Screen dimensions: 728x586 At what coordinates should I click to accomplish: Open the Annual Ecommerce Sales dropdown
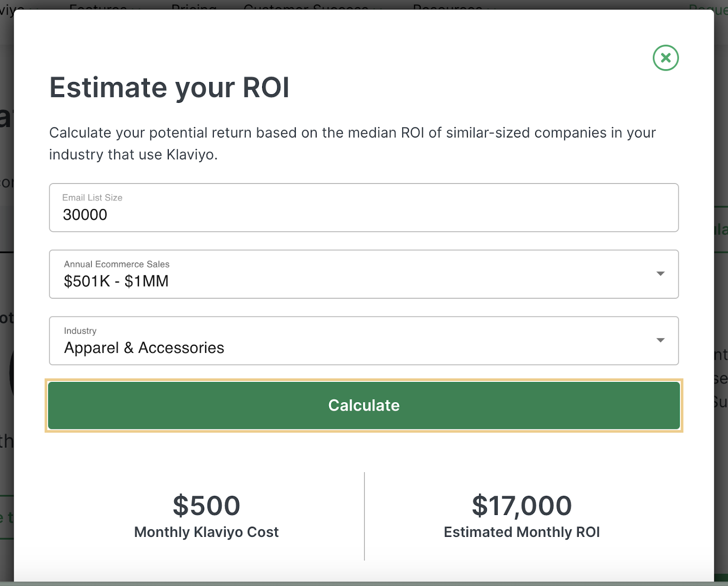(364, 274)
